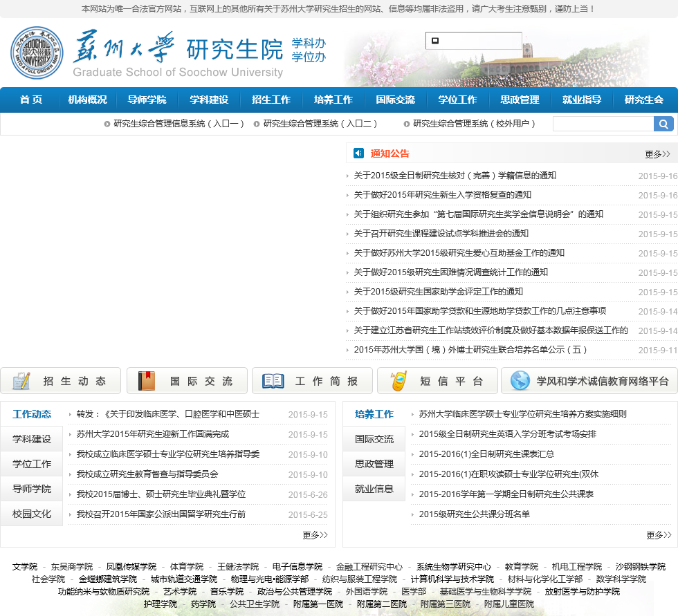This screenshot has height=616, width=678.
Task: Switch to the 培养工作 tab
Action: [374, 414]
